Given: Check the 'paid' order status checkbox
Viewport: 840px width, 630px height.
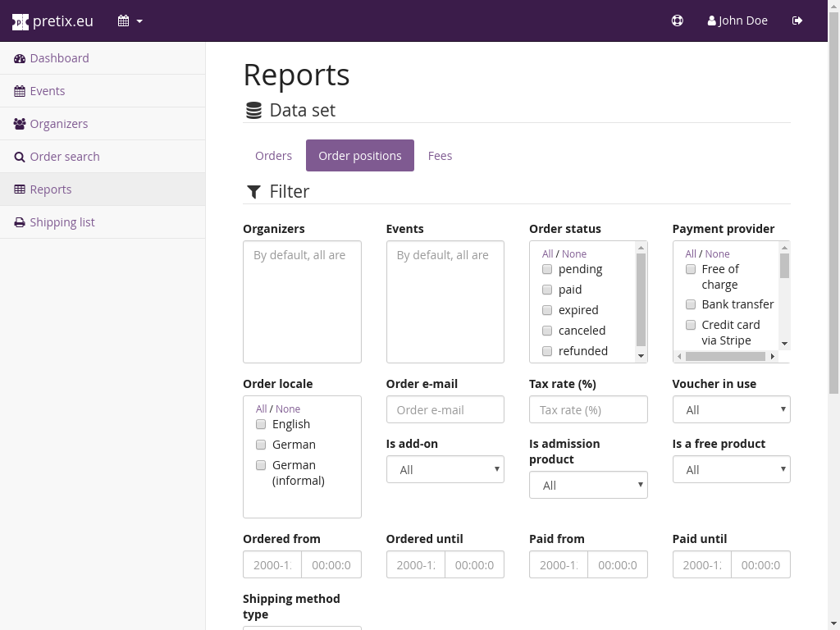Looking at the screenshot, I should pos(547,290).
